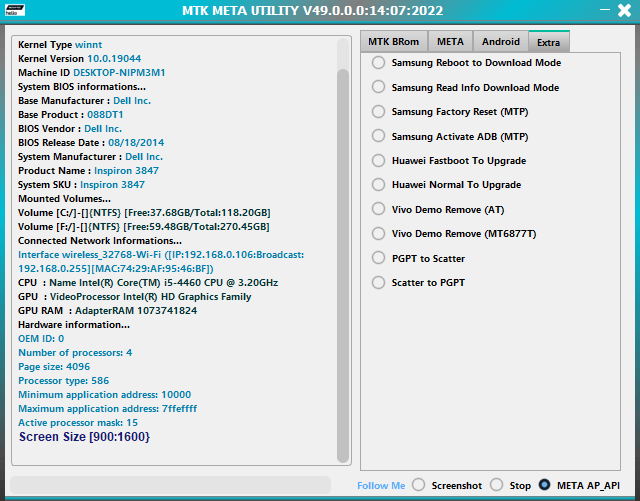Click the Base Product 088DT1 line
This screenshot has height=501, width=640.
click(x=71, y=115)
